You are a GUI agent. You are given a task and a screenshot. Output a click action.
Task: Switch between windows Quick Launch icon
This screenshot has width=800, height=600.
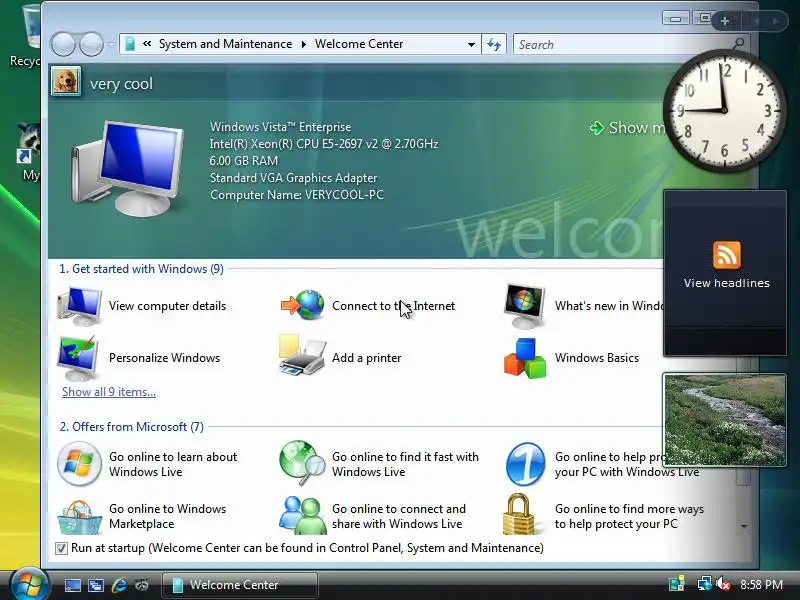pyautogui.click(x=95, y=585)
